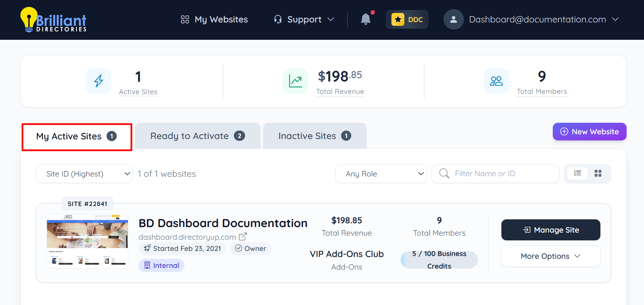
Task: Click the Brilliant Directories logo
Action: [x=53, y=20]
